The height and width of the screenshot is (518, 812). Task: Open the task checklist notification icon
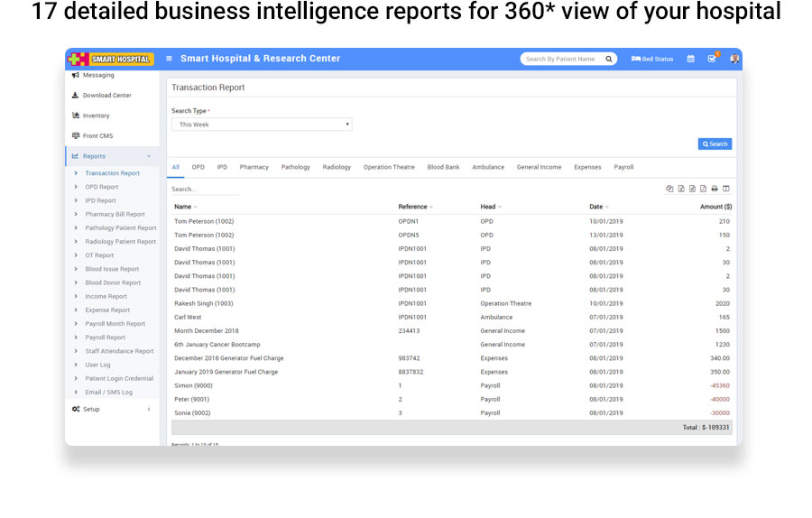pyautogui.click(x=712, y=59)
